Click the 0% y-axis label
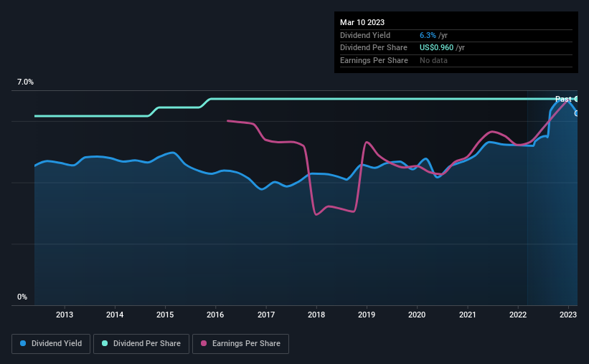Image resolution: width=589 pixels, height=364 pixels. tap(22, 297)
